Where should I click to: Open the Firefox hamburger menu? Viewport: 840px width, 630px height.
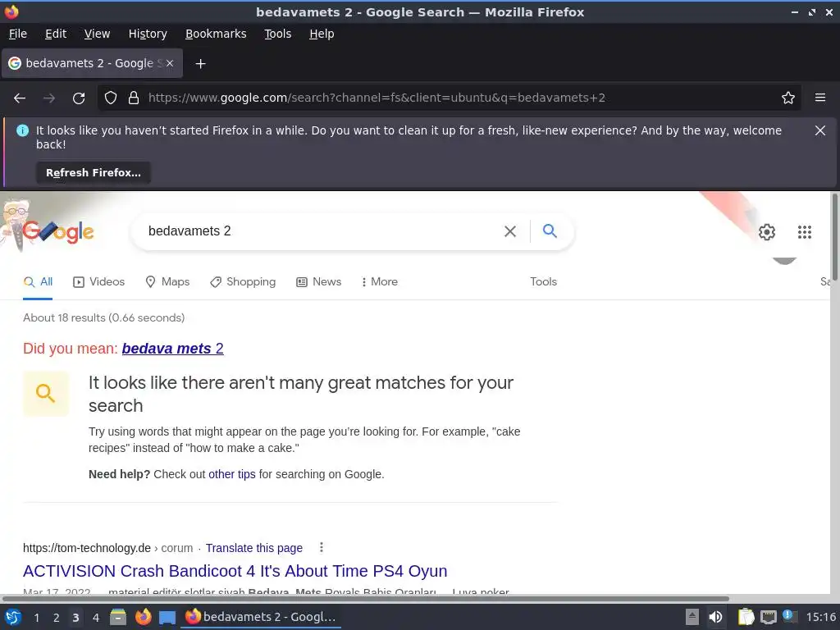tap(820, 98)
